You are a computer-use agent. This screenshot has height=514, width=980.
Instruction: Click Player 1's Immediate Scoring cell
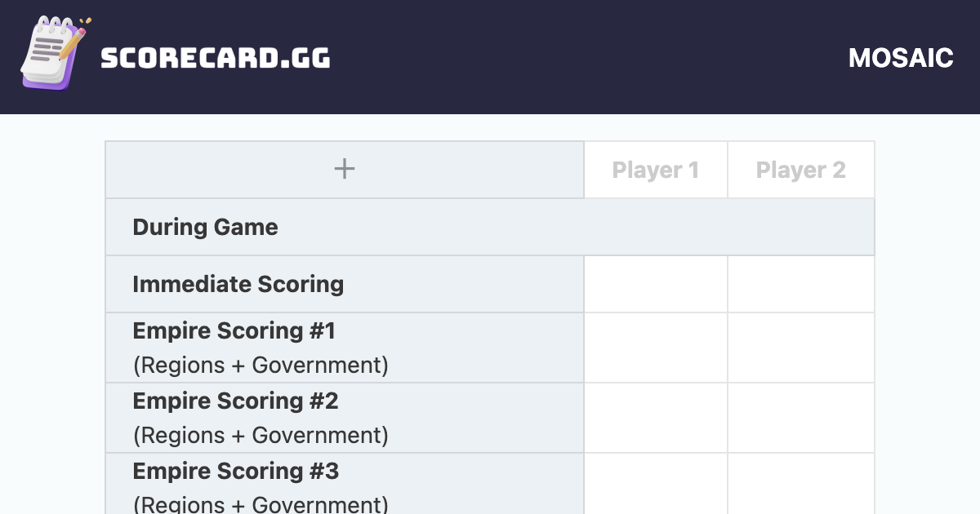tap(655, 284)
